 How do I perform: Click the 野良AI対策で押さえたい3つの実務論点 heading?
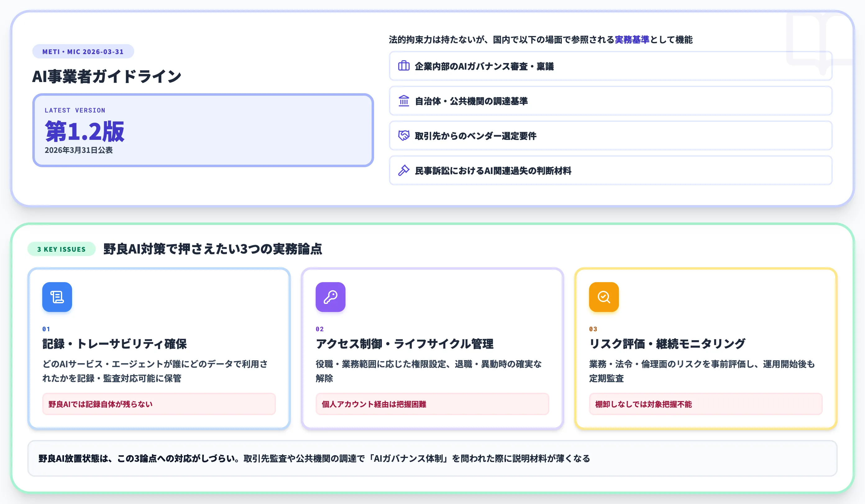[x=213, y=249]
